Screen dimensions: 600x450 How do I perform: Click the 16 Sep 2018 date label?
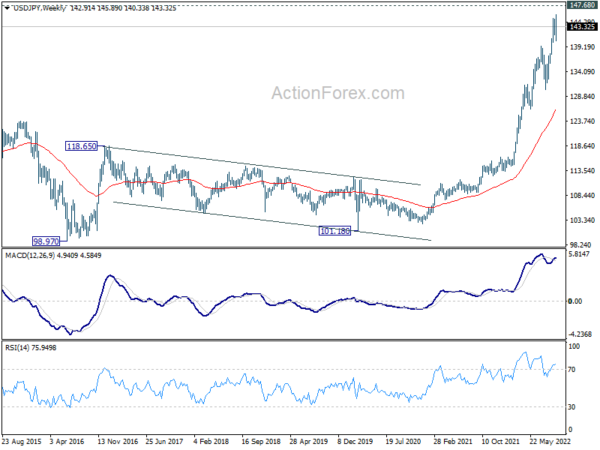pos(261,442)
